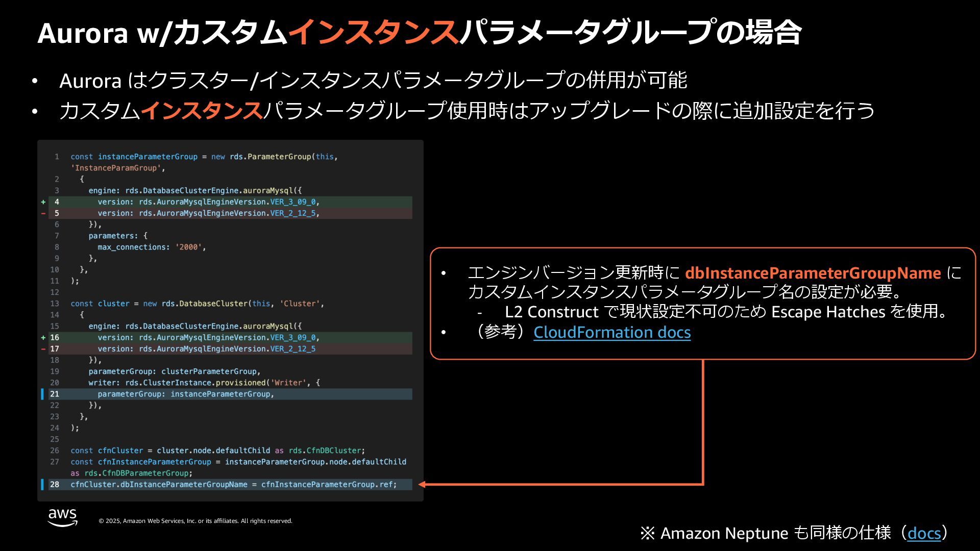Click the 'InstanceParamGroup' string line
Screen dimensions: 980x551
tap(118, 168)
